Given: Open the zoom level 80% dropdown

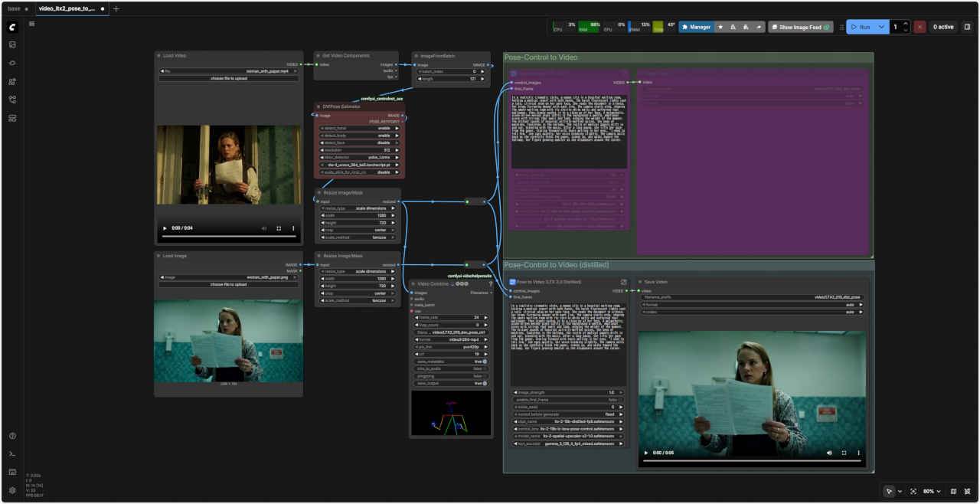Looking at the screenshot, I should click(x=931, y=491).
